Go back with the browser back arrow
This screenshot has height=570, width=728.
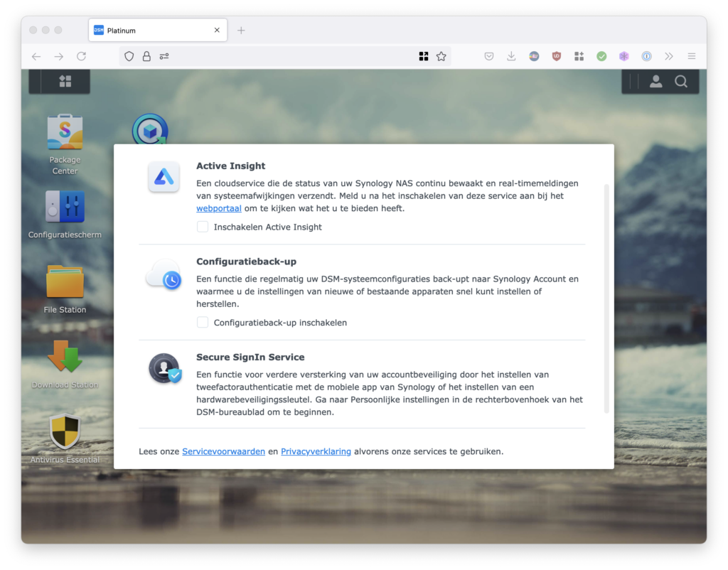(36, 57)
